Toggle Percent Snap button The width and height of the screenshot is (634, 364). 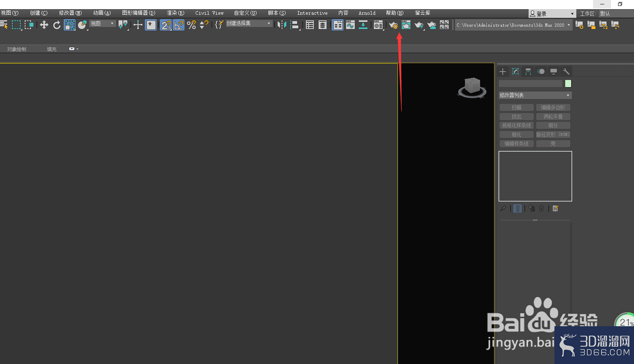[191, 25]
